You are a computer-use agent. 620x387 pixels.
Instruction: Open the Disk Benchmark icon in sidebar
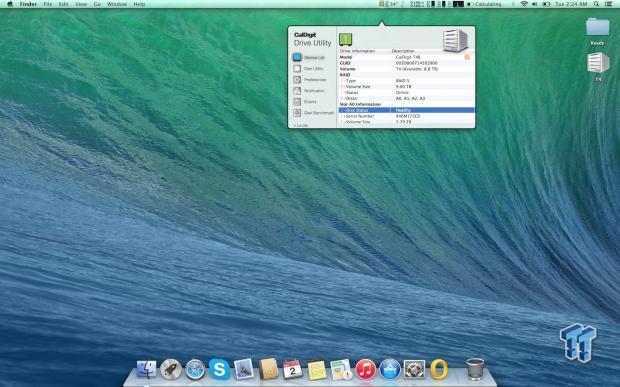(x=297, y=113)
